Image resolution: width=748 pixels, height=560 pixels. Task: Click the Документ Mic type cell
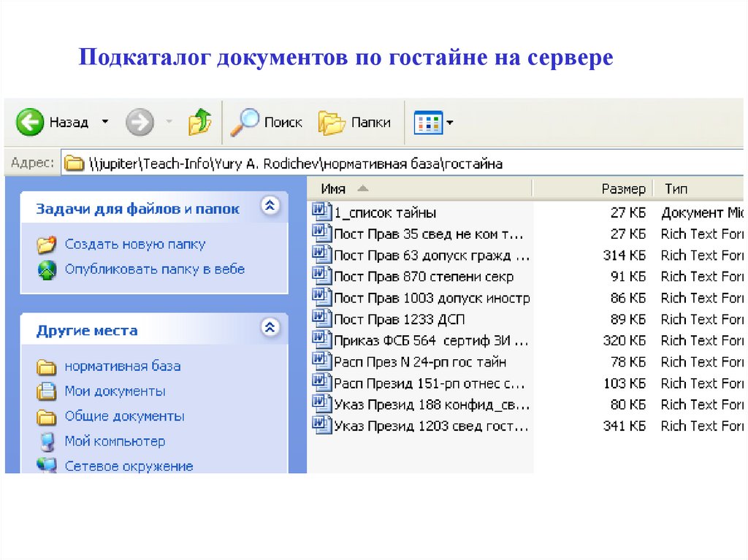[702, 212]
